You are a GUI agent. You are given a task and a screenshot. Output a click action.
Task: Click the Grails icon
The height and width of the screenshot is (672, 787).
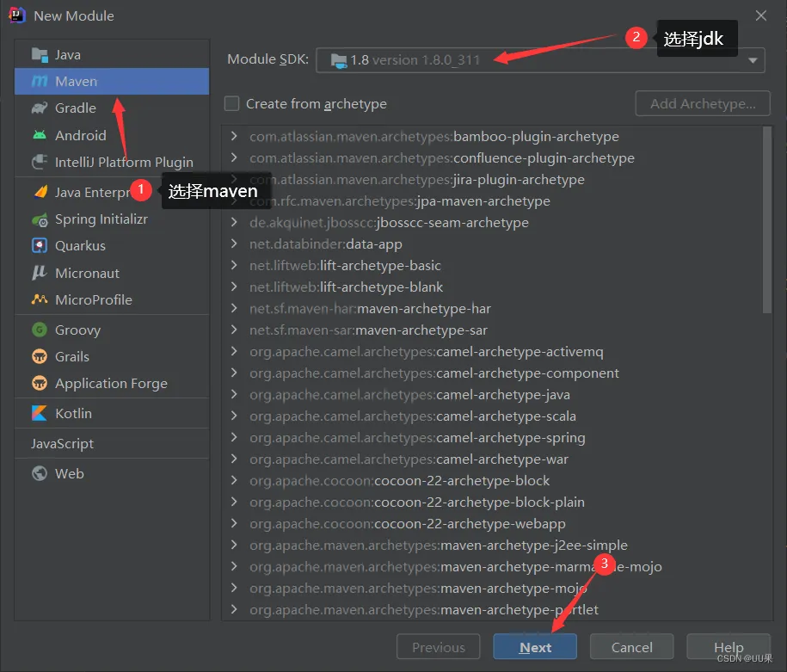pos(40,356)
